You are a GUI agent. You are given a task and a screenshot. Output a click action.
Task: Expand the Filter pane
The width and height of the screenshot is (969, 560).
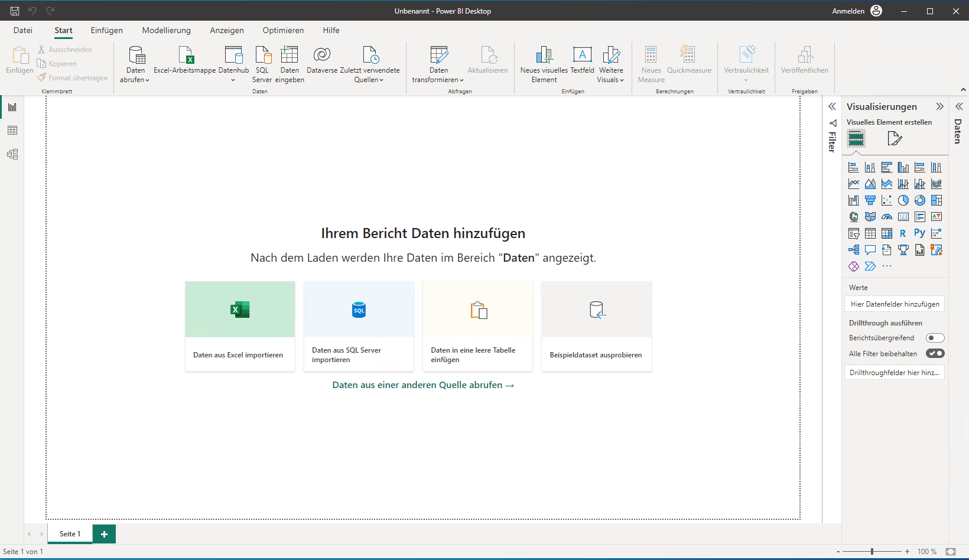point(832,107)
